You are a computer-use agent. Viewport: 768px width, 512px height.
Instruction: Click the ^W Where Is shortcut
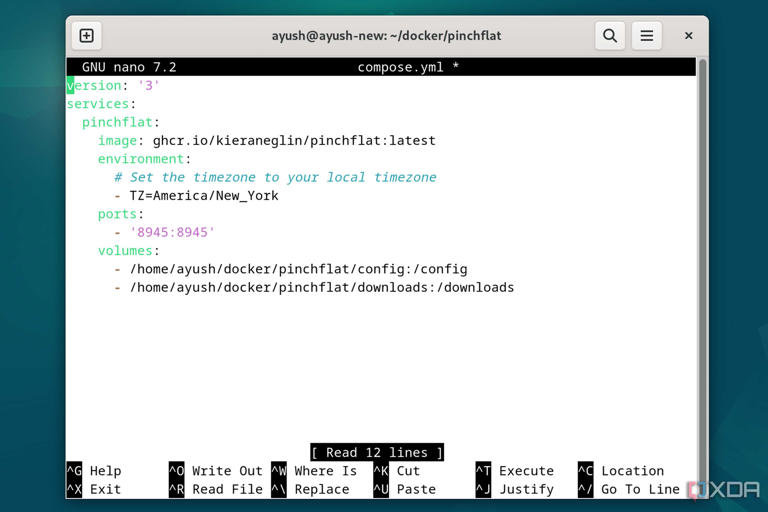(x=314, y=471)
